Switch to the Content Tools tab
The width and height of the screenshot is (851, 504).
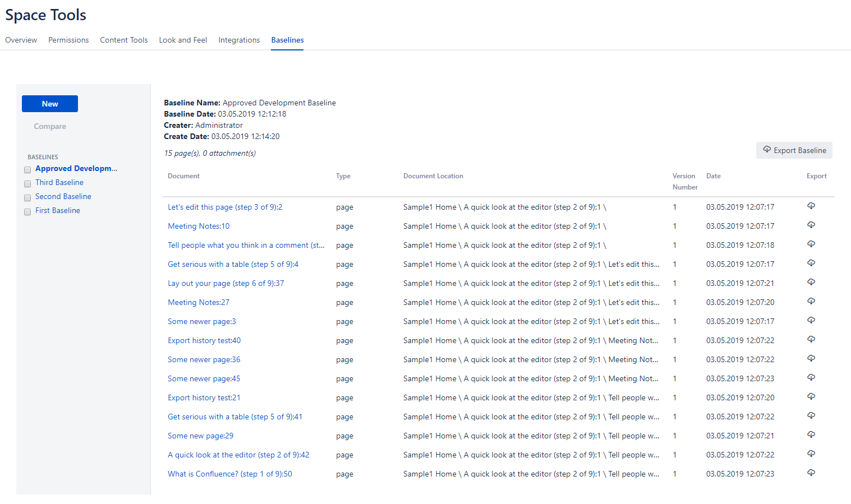pyautogui.click(x=123, y=40)
